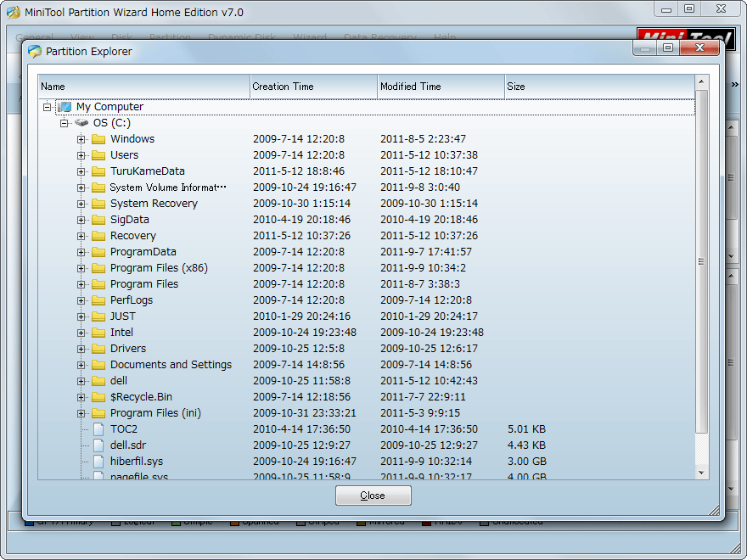Select the System Volume Information row
The image size is (747, 560).
point(367,188)
